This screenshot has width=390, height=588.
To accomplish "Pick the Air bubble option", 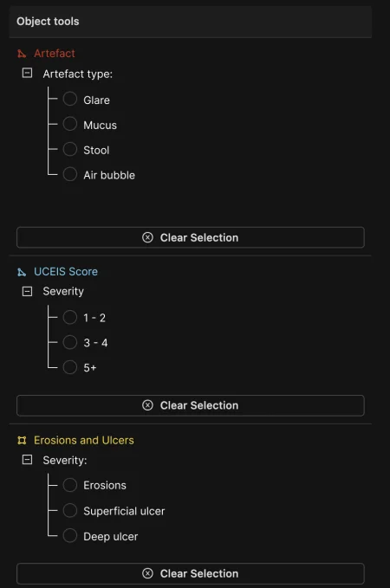I will tap(70, 174).
